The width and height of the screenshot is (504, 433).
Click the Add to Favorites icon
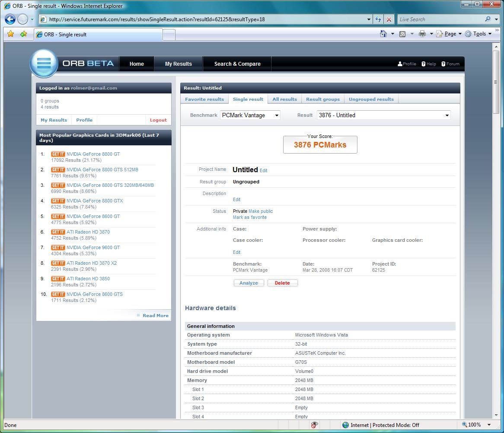[23, 34]
